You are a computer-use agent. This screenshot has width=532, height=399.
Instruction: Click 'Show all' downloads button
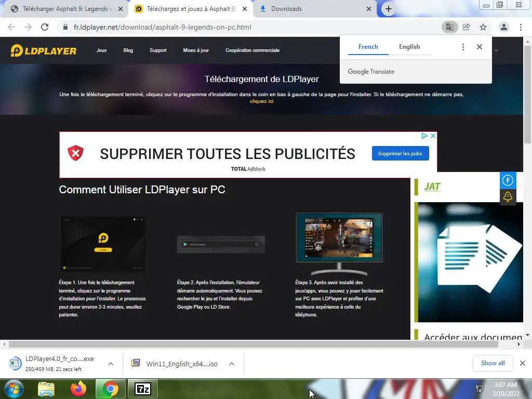tap(493, 363)
